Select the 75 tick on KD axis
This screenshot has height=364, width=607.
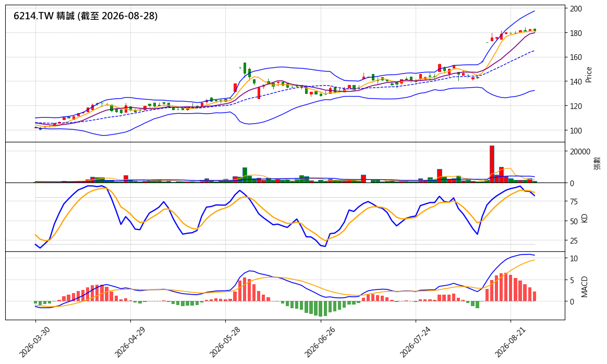click(x=574, y=202)
